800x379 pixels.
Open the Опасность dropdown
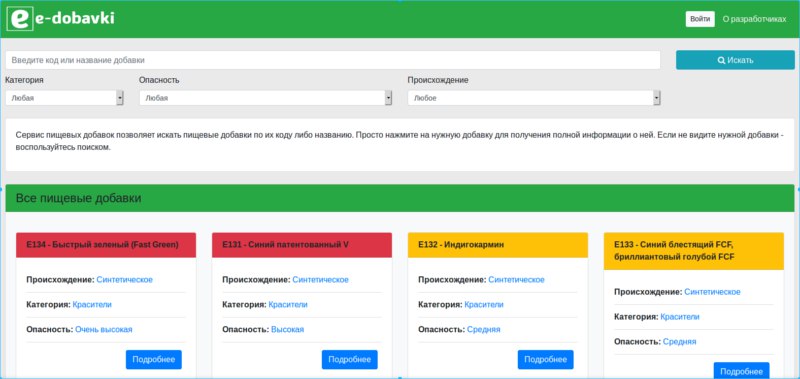265,98
